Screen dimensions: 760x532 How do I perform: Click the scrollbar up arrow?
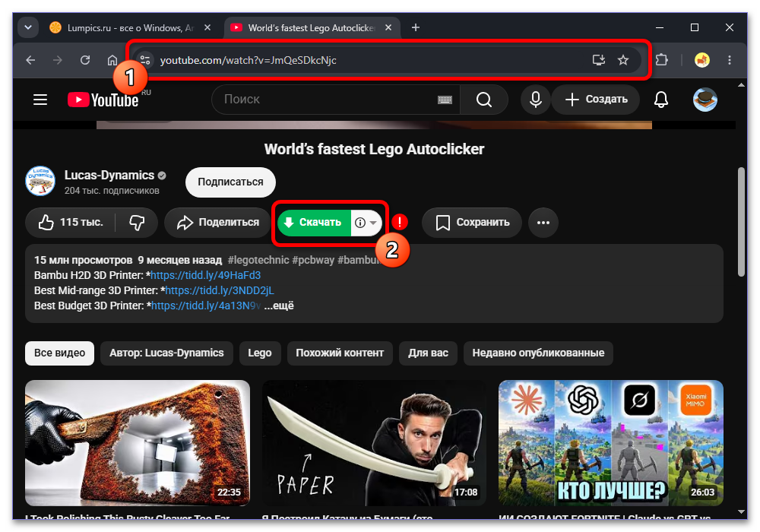[x=741, y=85]
